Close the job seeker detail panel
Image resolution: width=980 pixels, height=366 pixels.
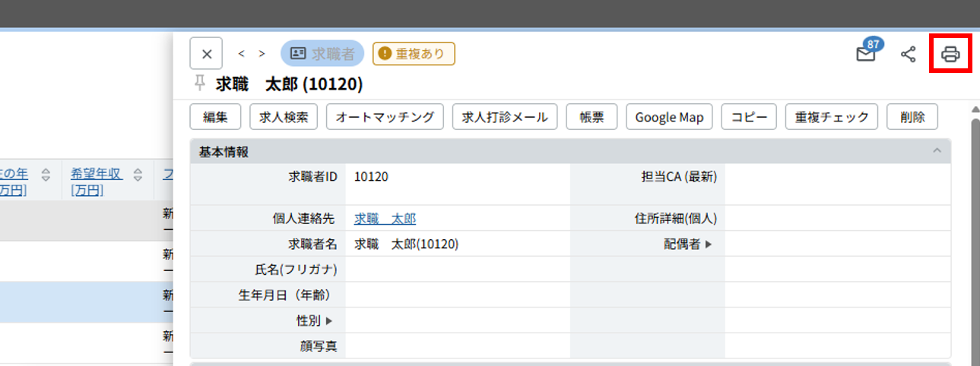pyautogui.click(x=206, y=54)
